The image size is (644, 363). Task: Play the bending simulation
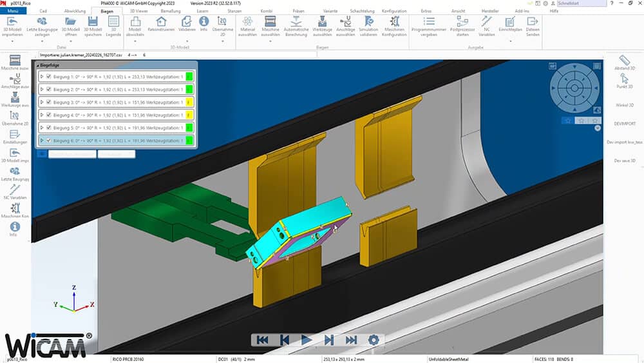(x=306, y=340)
